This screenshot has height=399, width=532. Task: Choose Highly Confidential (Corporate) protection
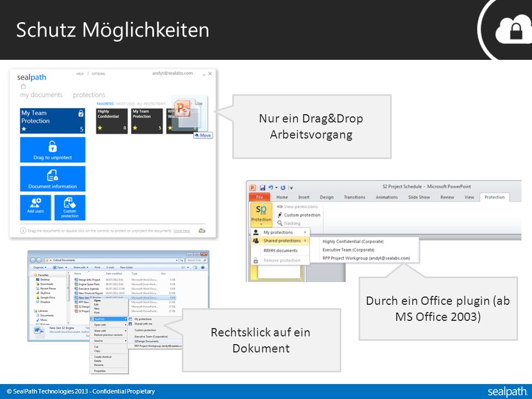(x=353, y=242)
